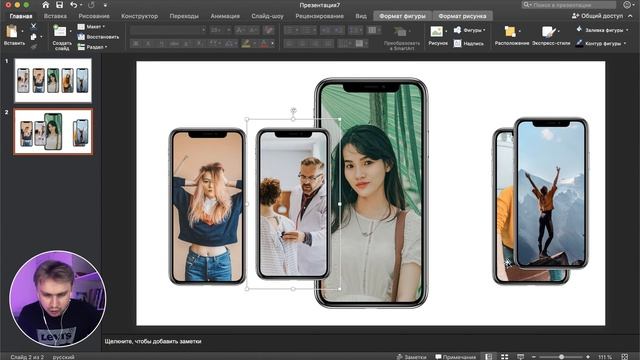This screenshot has height=360, width=640.
Task: Click the Восстановить button
Action: [x=98, y=37]
